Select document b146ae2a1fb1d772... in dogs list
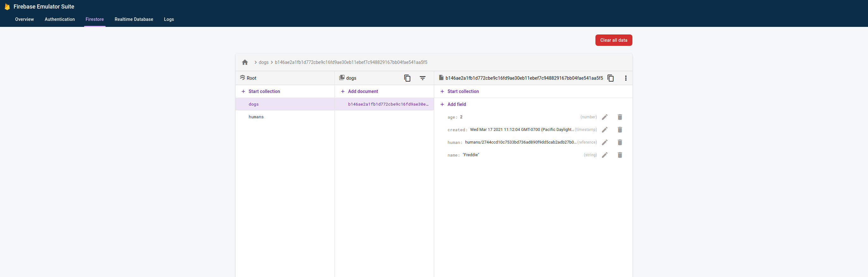Viewport: 868px width, 277px height. (x=384, y=104)
